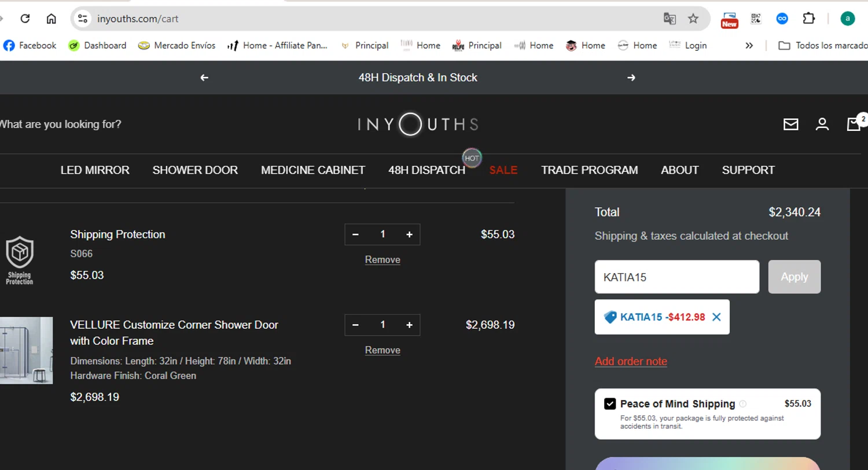Bookmark this page with star icon
868x470 pixels.
693,19
